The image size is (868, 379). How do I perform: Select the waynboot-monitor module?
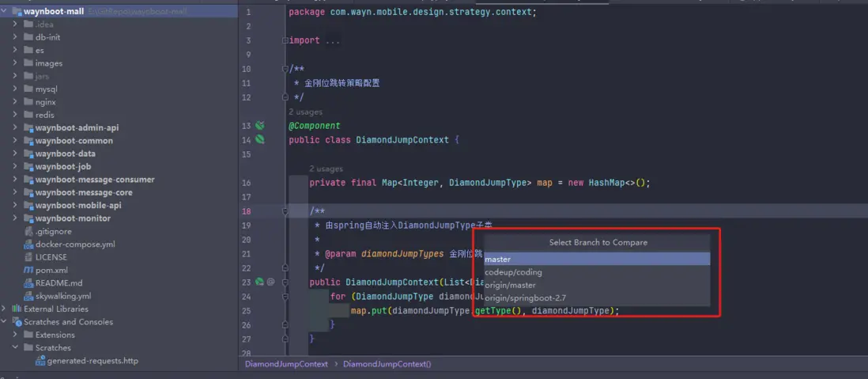click(73, 218)
